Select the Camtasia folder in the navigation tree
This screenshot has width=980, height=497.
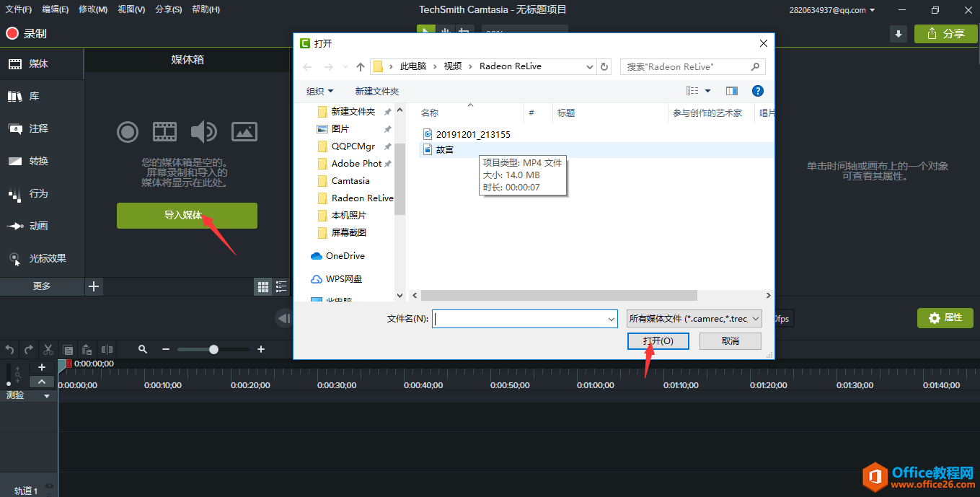click(x=350, y=181)
